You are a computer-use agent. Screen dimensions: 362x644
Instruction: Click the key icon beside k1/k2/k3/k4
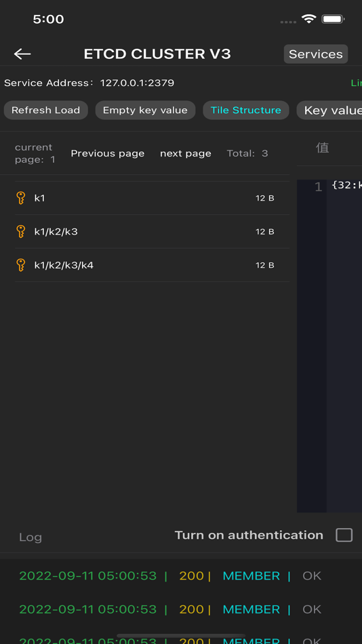pos(20,265)
